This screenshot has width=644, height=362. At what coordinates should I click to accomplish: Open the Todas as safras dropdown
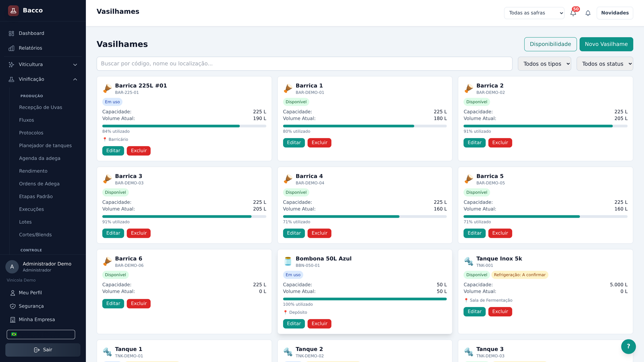(x=534, y=13)
